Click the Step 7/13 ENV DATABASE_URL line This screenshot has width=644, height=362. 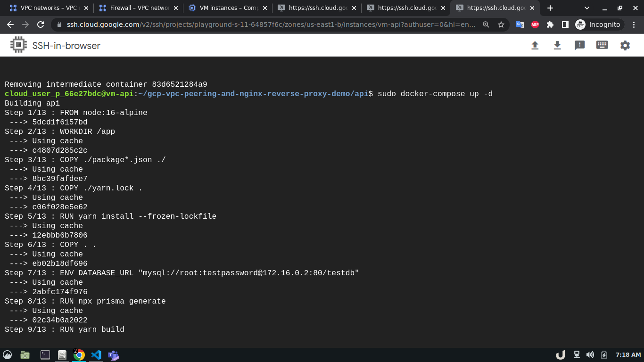[x=182, y=273]
